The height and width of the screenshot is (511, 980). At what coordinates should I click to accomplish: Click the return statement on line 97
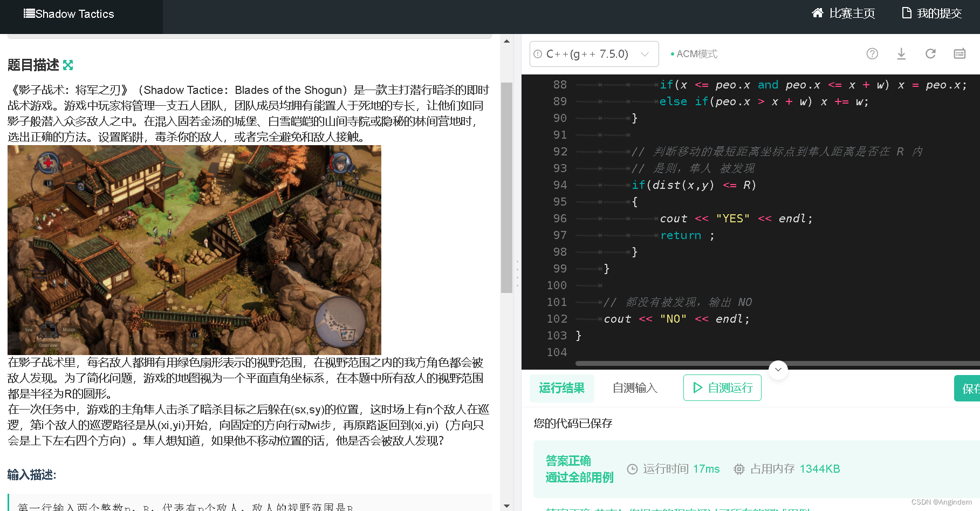coord(687,235)
